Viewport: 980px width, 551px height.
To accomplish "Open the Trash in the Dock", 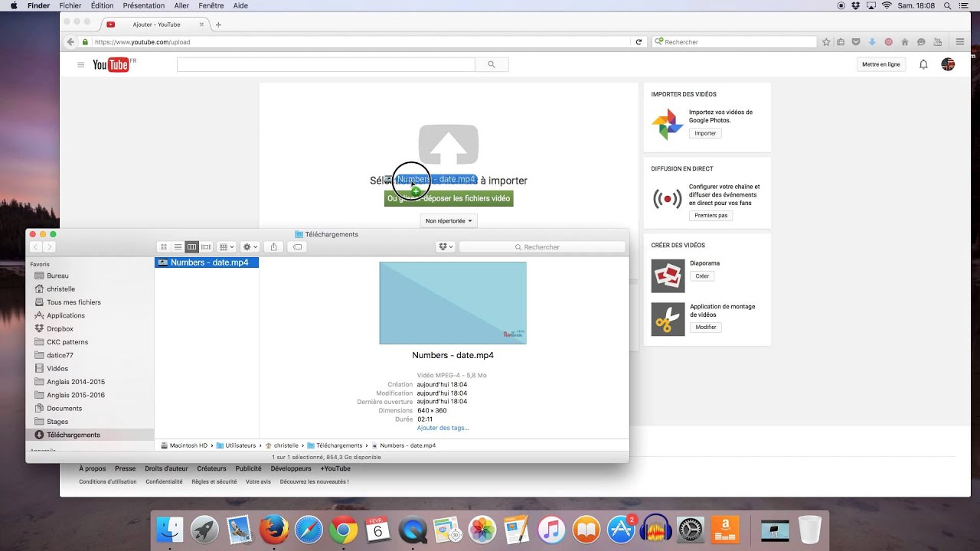I will pyautogui.click(x=810, y=529).
